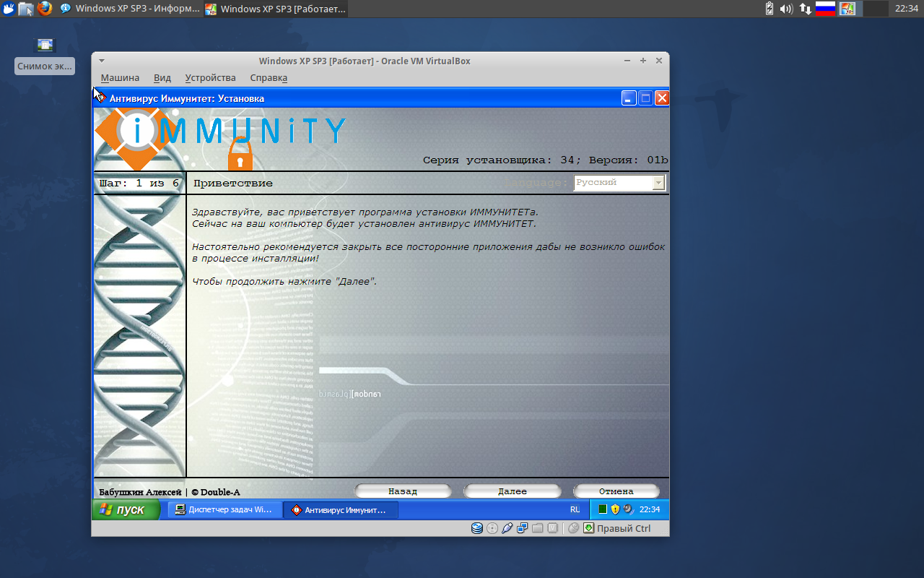This screenshot has height=578, width=924.
Task: Open the Справка menu
Action: [269, 77]
